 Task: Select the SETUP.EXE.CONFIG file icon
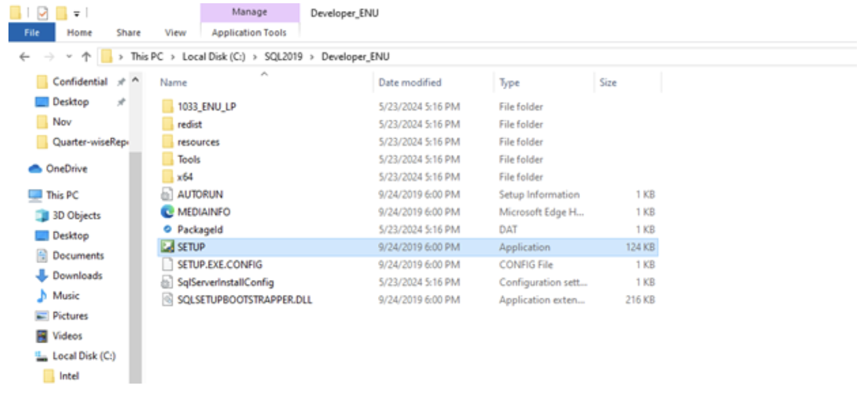point(167,265)
